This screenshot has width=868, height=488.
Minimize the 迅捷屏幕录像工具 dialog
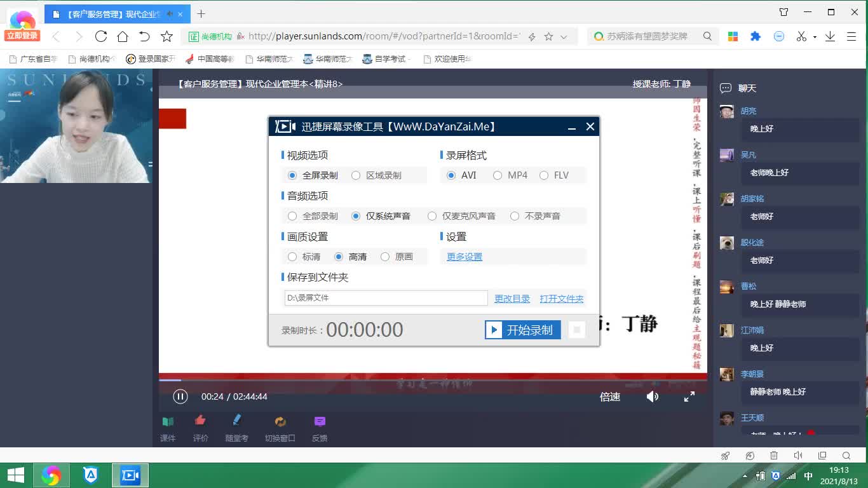[x=572, y=127]
